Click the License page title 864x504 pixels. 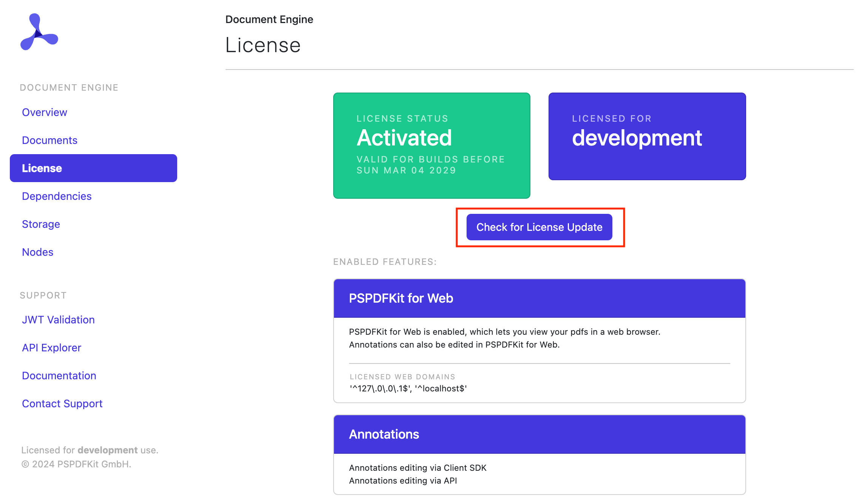[x=263, y=45]
